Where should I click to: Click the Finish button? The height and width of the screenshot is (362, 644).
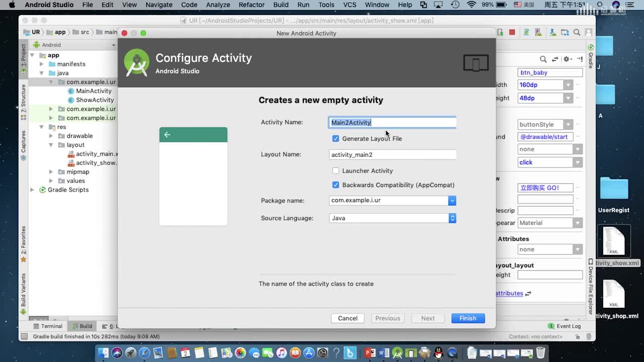point(468,318)
